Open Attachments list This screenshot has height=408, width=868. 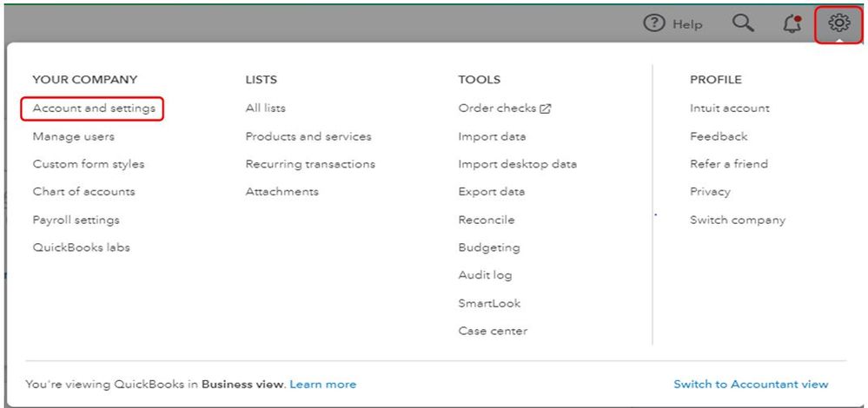pos(282,192)
